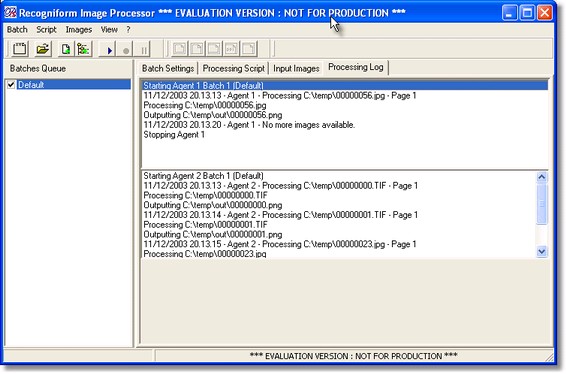Click status bar evaluation version text

353,356
